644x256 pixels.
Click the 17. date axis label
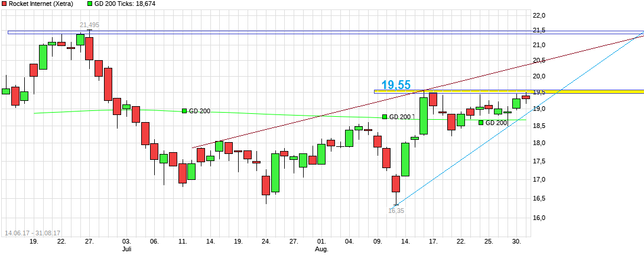point(433,242)
